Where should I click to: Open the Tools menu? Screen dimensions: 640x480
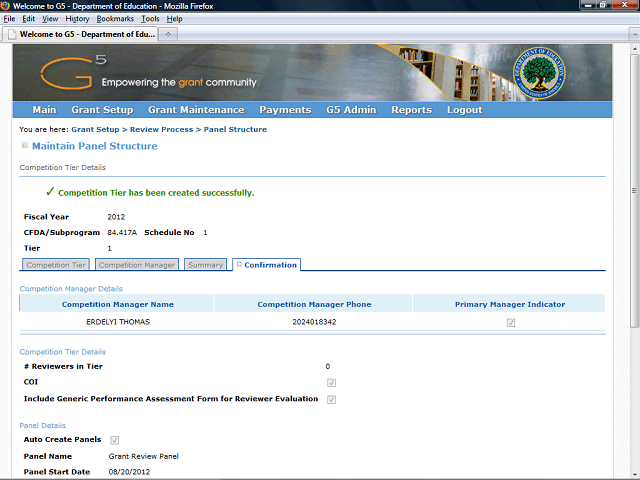pos(150,19)
